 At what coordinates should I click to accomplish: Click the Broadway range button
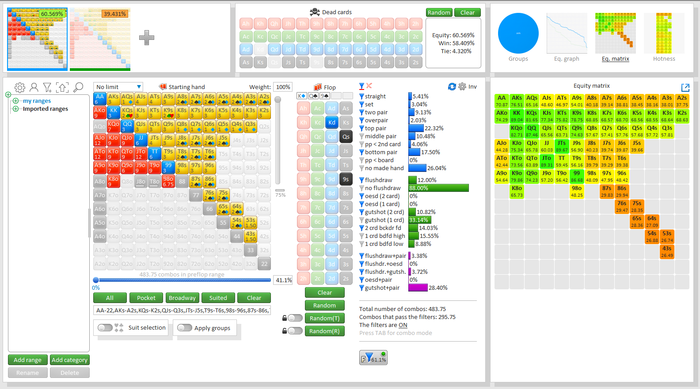point(182,298)
